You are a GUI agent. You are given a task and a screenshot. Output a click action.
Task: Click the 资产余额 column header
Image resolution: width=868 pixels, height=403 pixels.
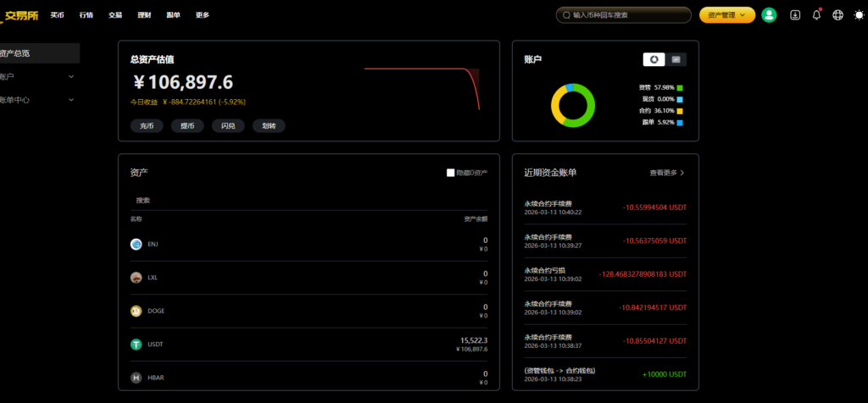(x=476, y=219)
